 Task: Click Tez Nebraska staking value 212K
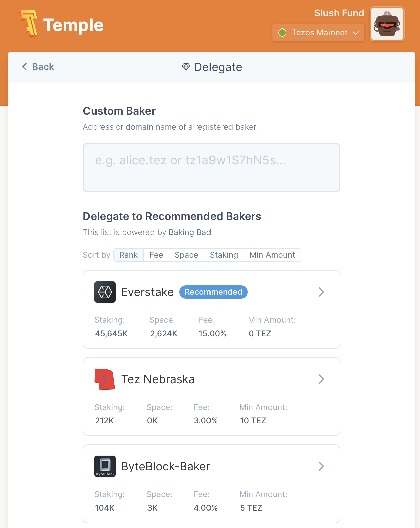(104, 421)
